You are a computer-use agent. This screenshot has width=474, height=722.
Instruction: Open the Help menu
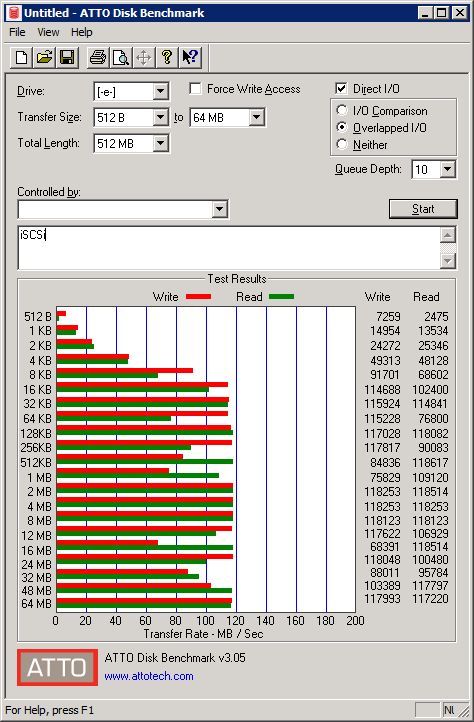click(x=82, y=32)
